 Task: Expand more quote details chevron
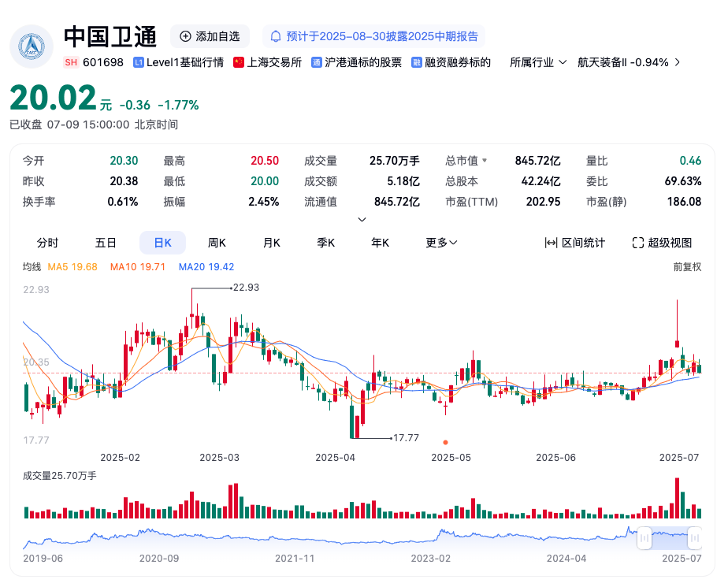(362, 219)
